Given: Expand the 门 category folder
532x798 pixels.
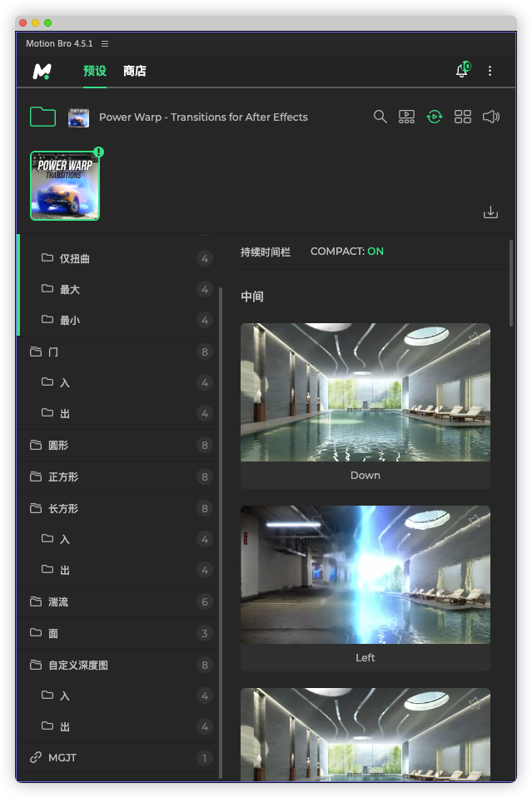Looking at the screenshot, I should 118,352.
